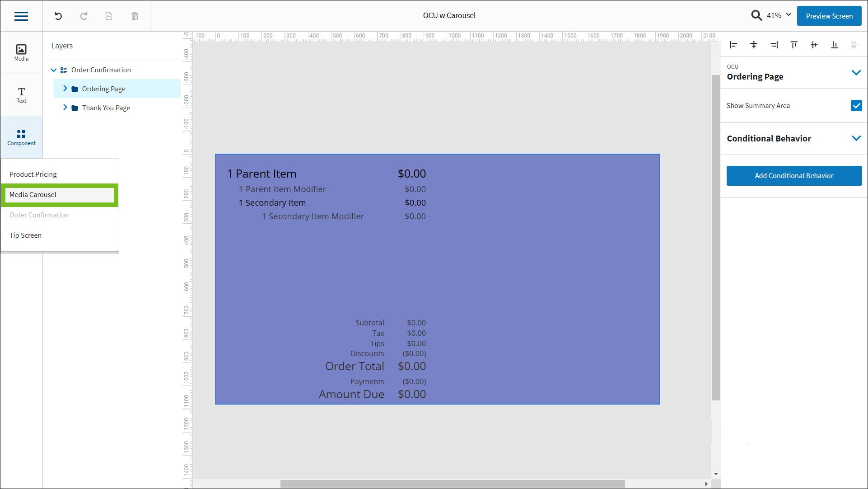Collapse the Order Confirmation layer tree

[x=54, y=70]
